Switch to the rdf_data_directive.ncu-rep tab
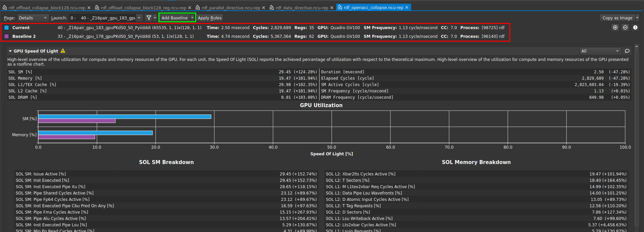 301,8
